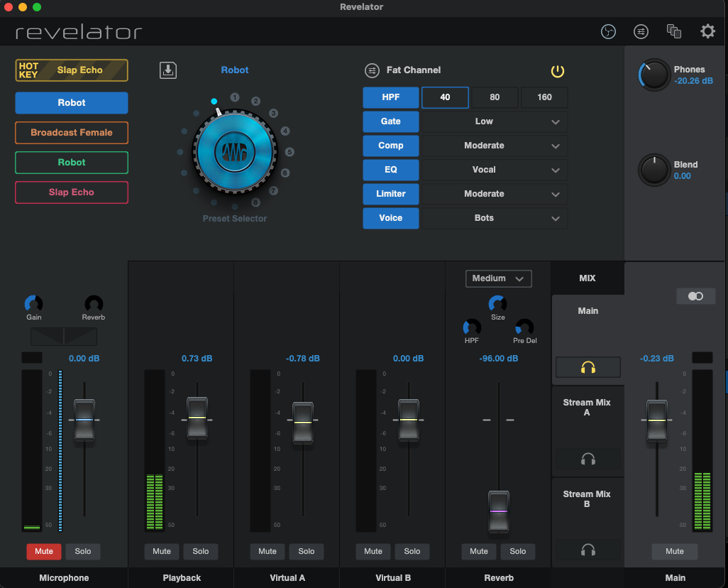Toggle the Main channel stereo link icon
The width and height of the screenshot is (728, 588).
[x=695, y=296]
